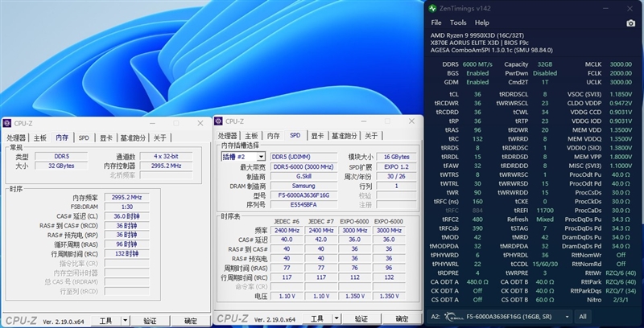Click ZenTimings Capacity value 32GB
Screen dimensions: 644x328
coord(545,64)
